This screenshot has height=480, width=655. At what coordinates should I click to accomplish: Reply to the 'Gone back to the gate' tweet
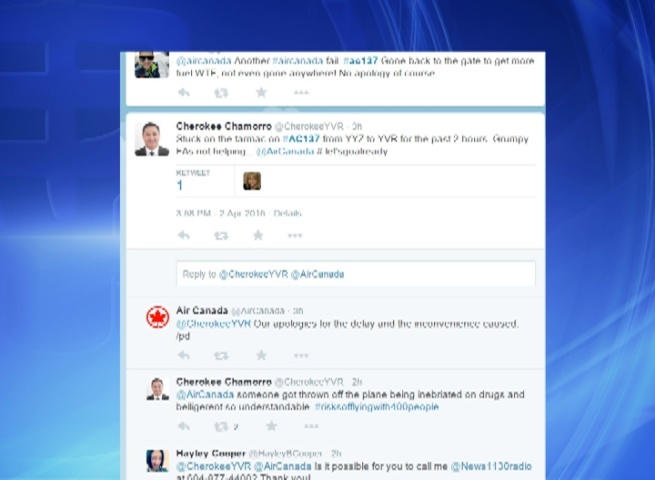tap(184, 92)
